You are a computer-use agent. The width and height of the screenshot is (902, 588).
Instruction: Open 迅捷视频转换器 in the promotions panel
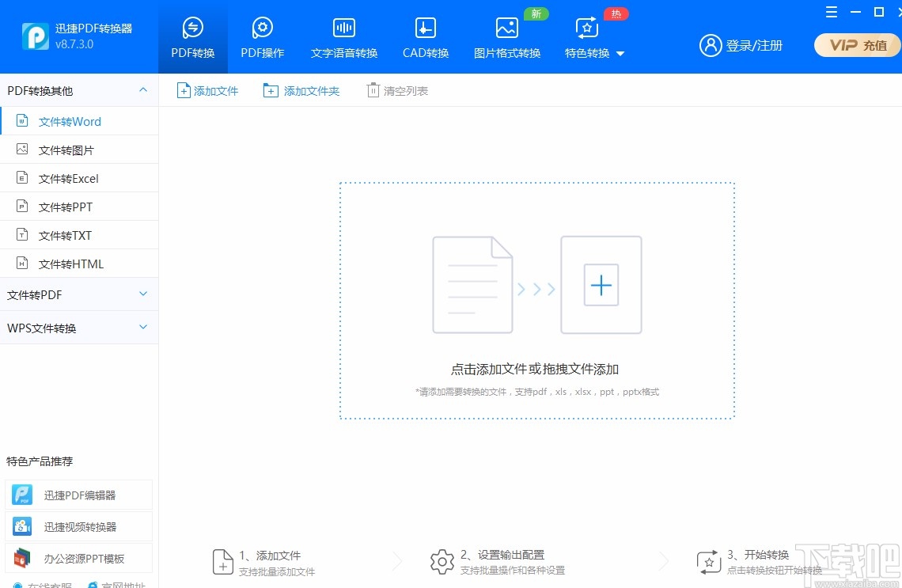pyautogui.click(x=79, y=526)
